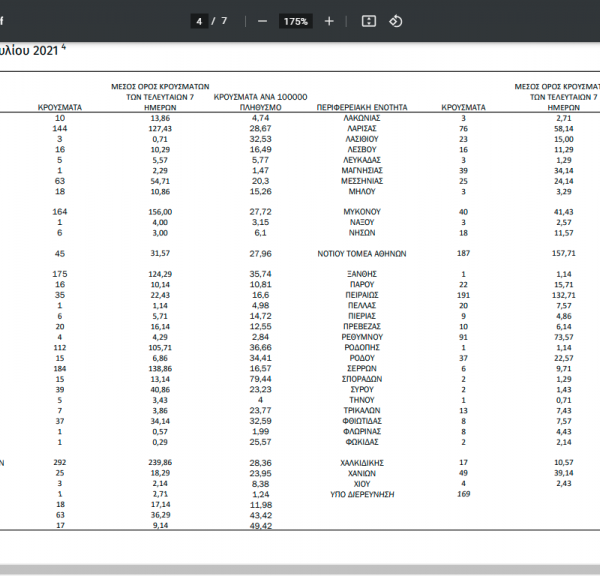The image size is (600, 576).
Task: Click the value 132,71
Action: 563,295
